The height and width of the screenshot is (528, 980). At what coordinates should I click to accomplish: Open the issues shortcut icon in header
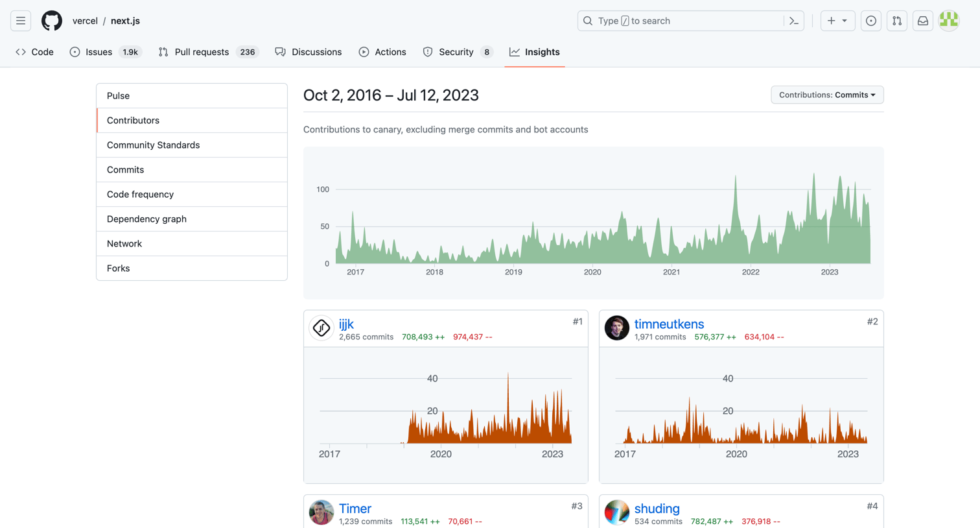871,21
